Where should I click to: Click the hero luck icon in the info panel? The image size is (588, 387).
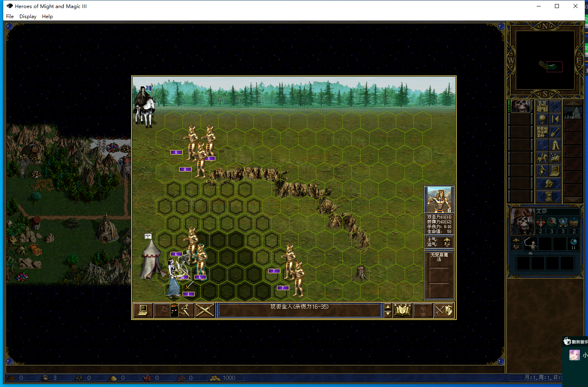pyautogui.click(x=516, y=247)
